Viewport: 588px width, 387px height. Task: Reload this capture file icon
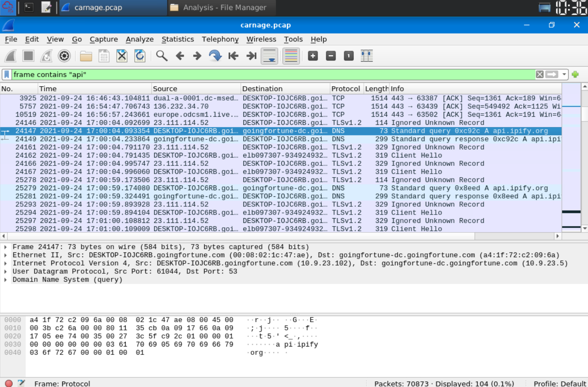pos(139,56)
